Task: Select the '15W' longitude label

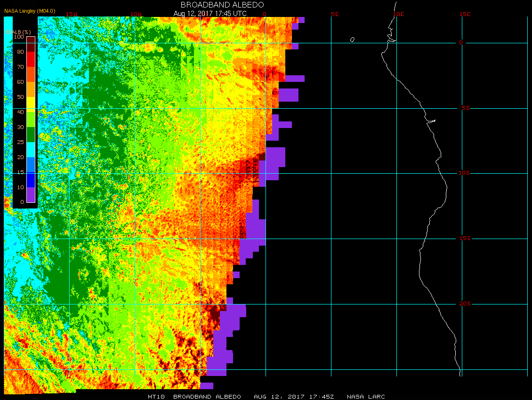Action: click(x=71, y=14)
